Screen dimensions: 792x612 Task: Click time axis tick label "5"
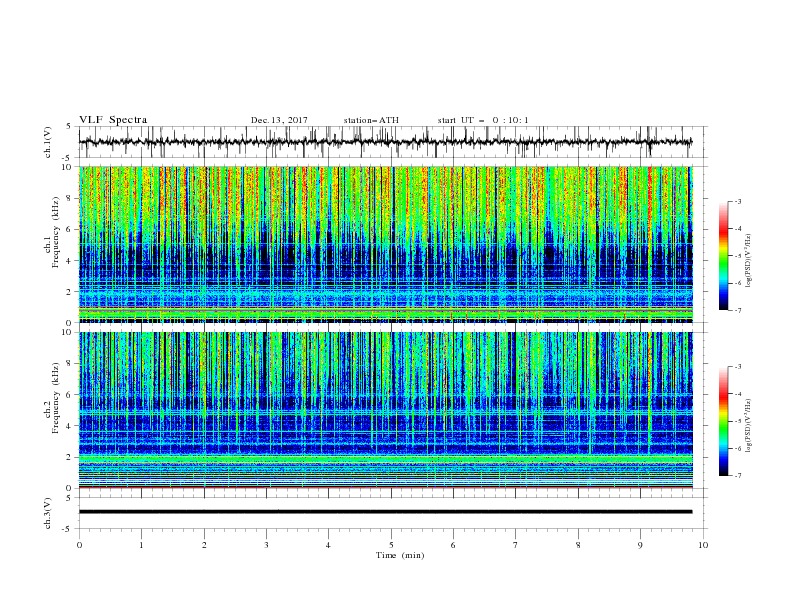click(x=391, y=545)
